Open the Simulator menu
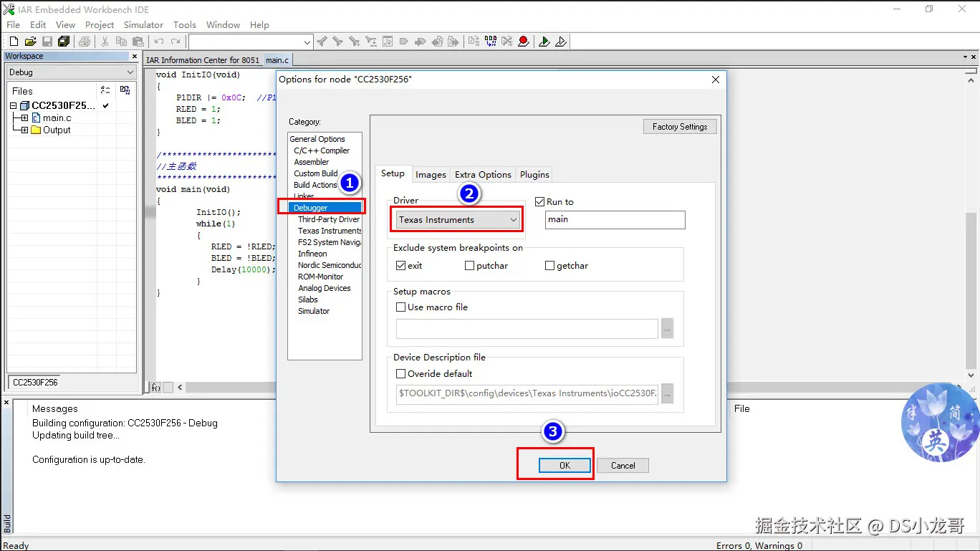Screen dimensions: 980x551 pos(143,24)
